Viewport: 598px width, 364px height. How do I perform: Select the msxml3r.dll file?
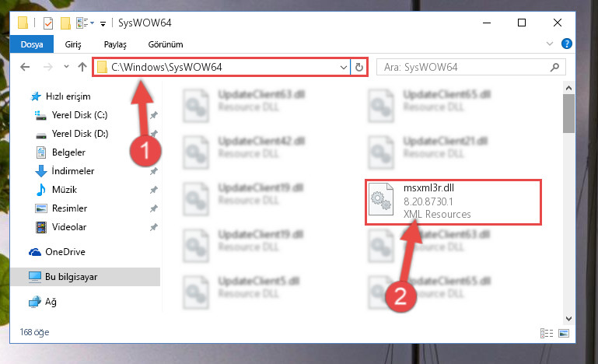(453, 201)
